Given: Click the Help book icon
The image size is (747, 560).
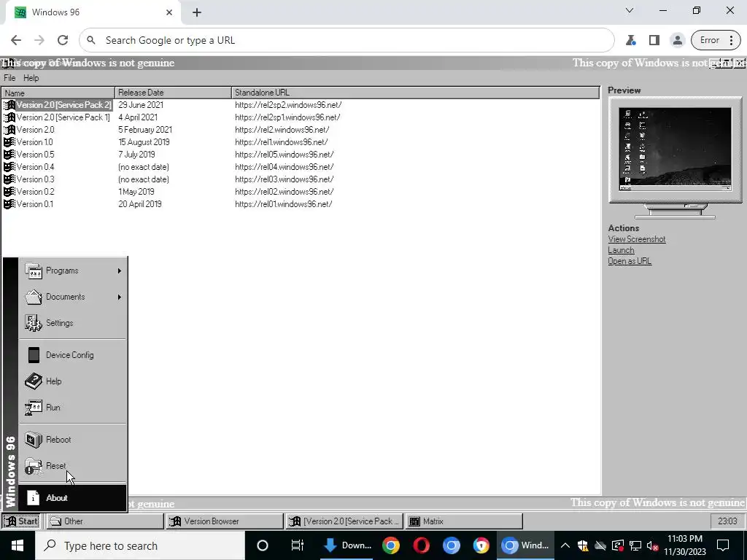Looking at the screenshot, I should 34,381.
